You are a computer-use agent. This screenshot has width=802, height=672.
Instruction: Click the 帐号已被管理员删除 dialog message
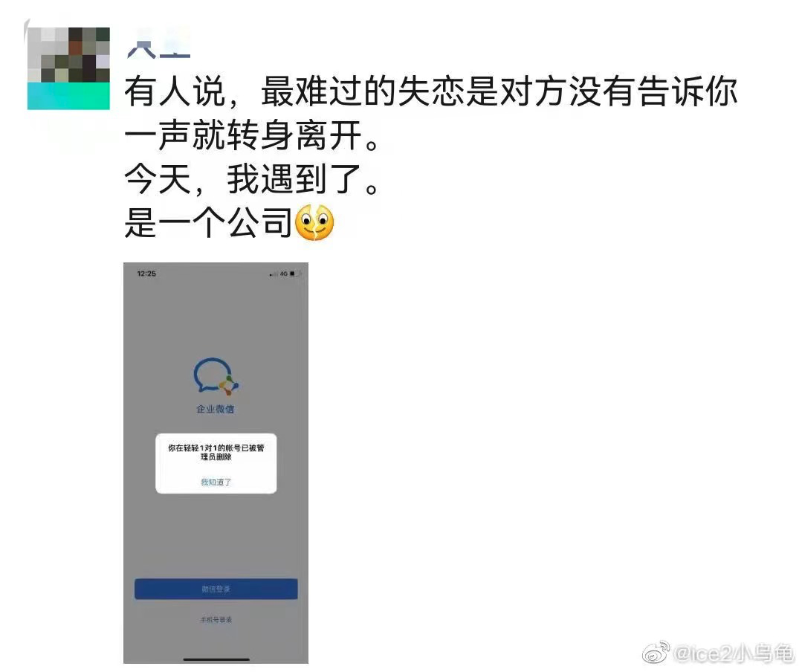[216, 452]
